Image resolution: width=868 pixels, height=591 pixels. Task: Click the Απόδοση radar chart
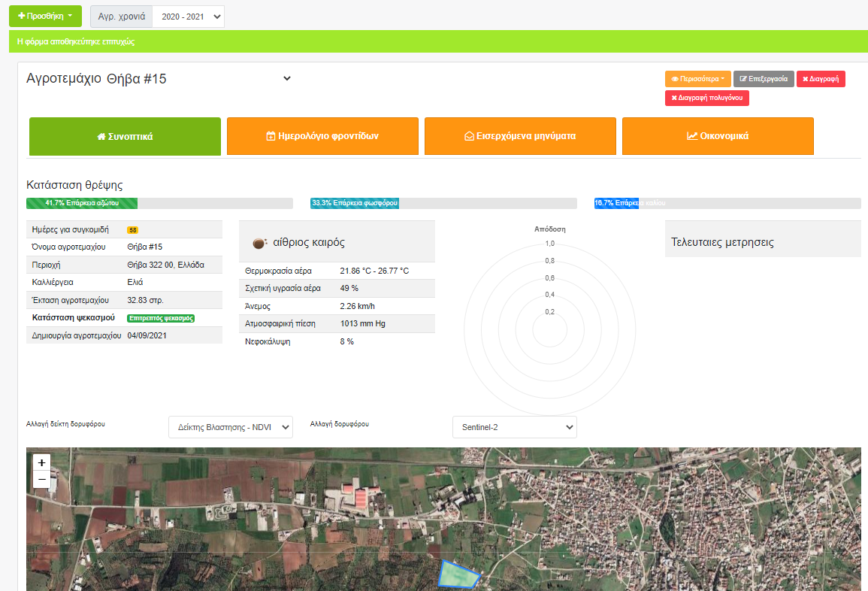(550, 328)
